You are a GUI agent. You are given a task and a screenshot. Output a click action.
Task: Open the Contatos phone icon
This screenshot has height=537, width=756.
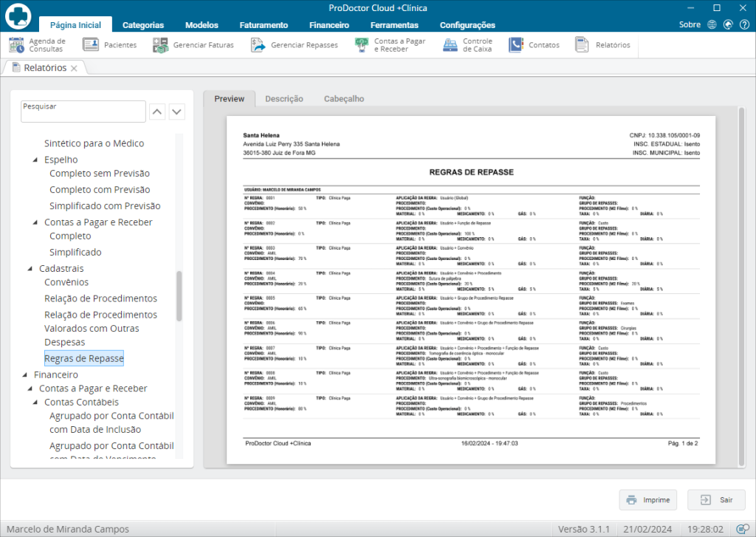(516, 45)
